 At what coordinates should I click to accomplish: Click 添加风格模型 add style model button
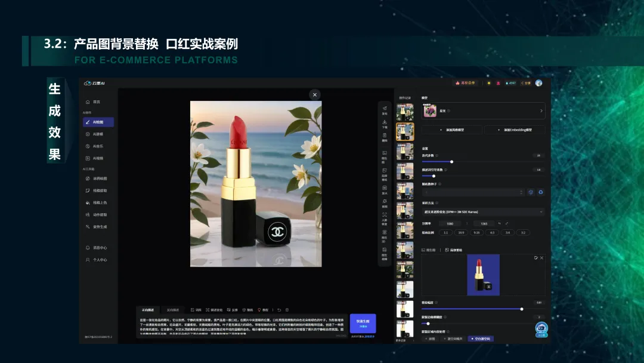(452, 130)
